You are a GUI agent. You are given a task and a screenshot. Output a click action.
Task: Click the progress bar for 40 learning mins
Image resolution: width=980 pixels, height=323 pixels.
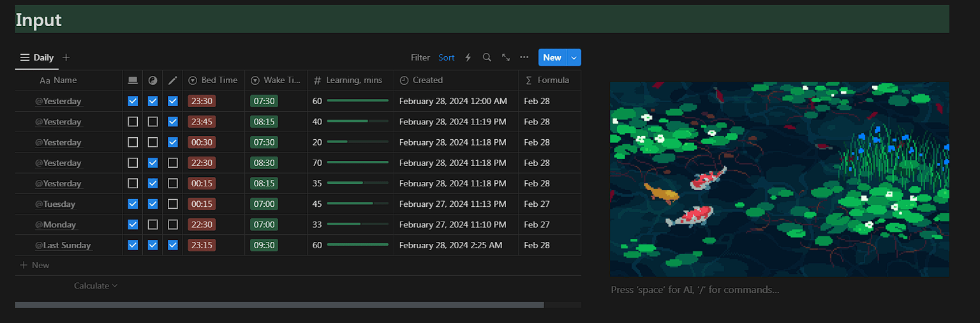coord(358,121)
